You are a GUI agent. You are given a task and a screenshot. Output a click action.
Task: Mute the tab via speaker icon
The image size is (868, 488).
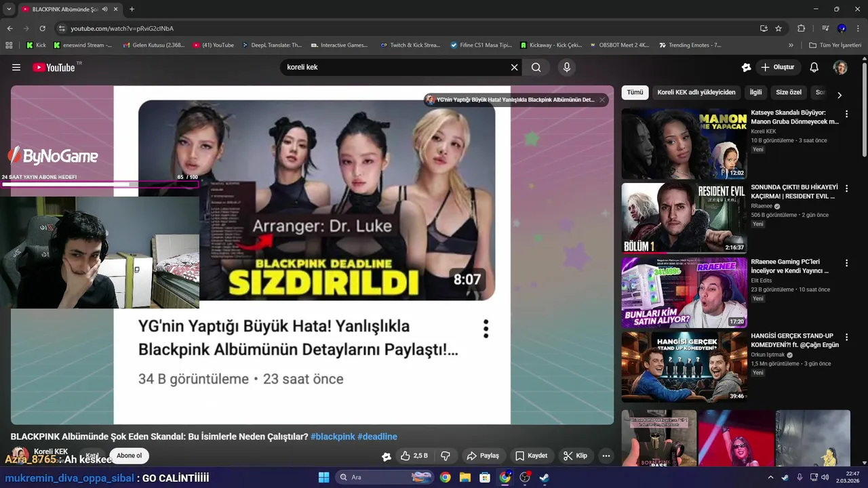(104, 9)
